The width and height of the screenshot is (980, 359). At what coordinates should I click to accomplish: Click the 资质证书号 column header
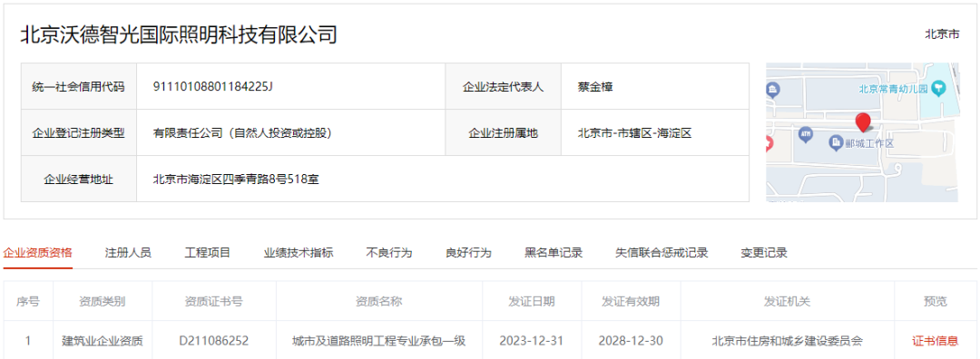(214, 302)
